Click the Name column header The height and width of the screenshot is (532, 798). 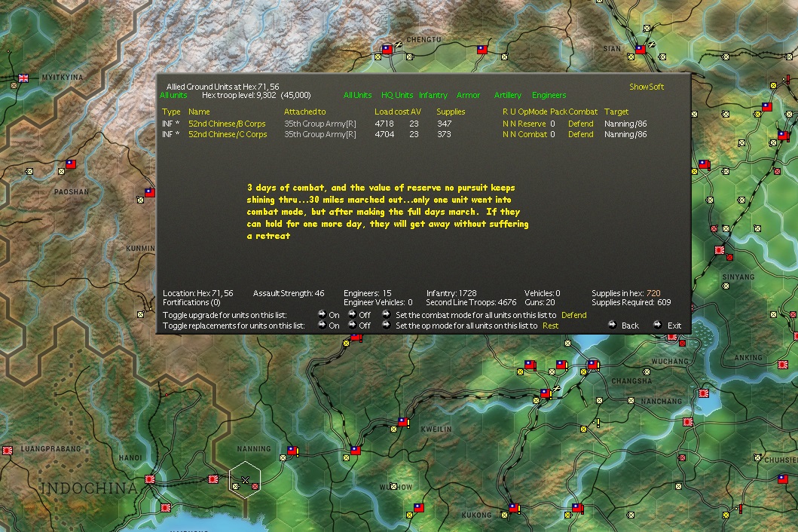[199, 112]
